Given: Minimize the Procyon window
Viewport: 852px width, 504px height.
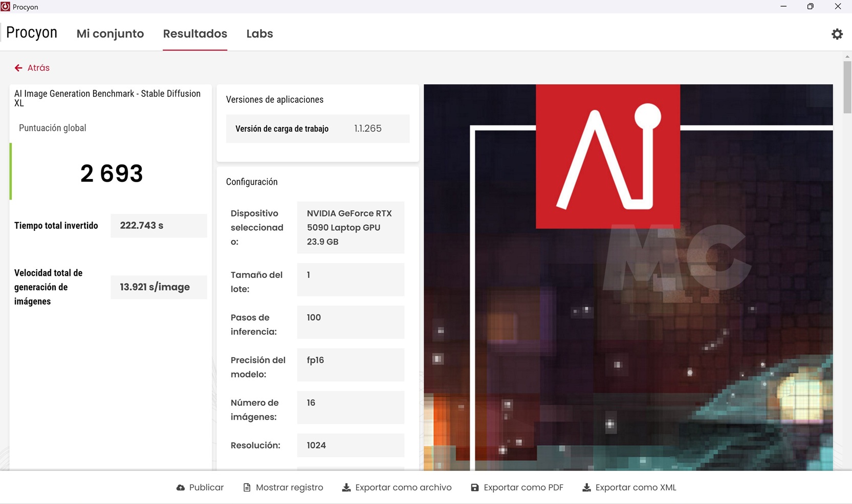Looking at the screenshot, I should tap(783, 7).
